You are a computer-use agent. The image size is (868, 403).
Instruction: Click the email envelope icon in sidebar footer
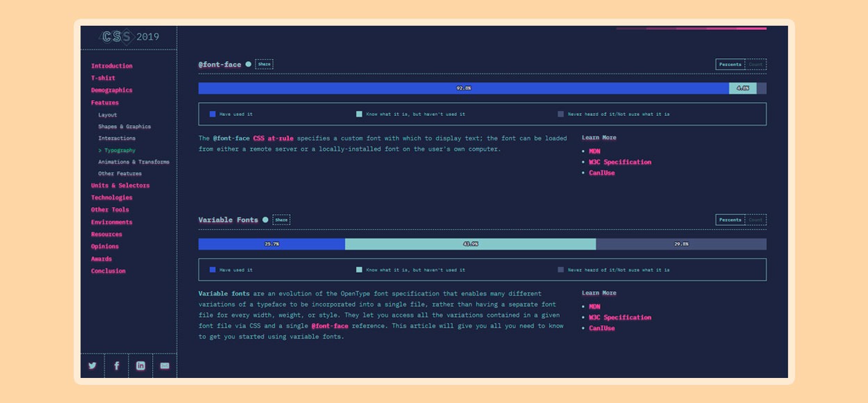(165, 365)
